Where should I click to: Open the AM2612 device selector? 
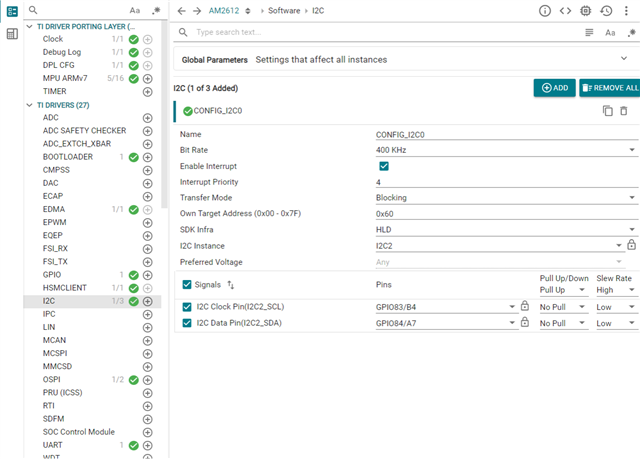coord(229,11)
